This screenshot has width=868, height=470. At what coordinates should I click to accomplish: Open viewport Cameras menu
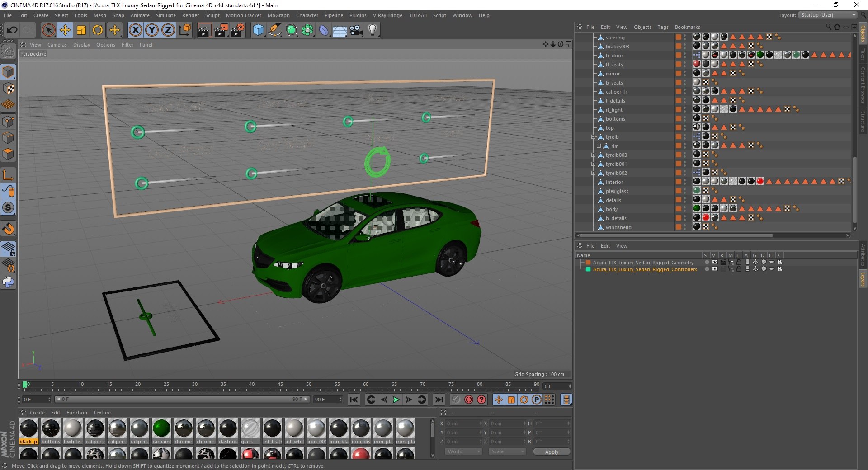[x=57, y=45]
